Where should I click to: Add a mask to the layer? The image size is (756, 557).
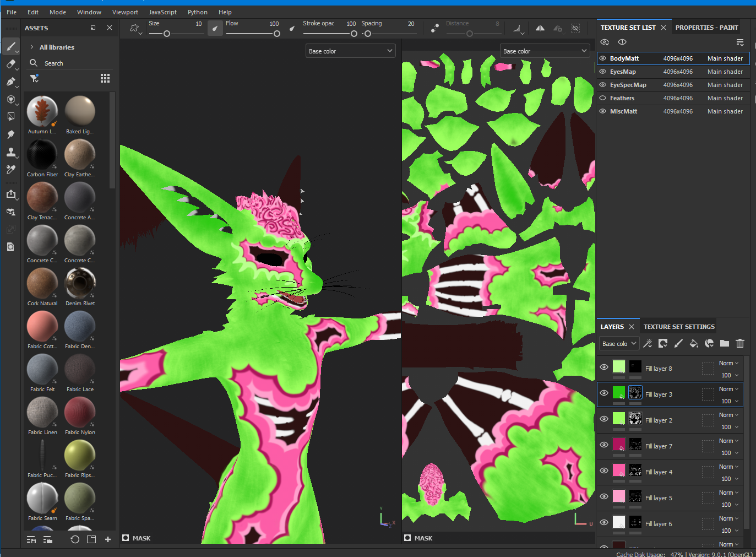663,343
